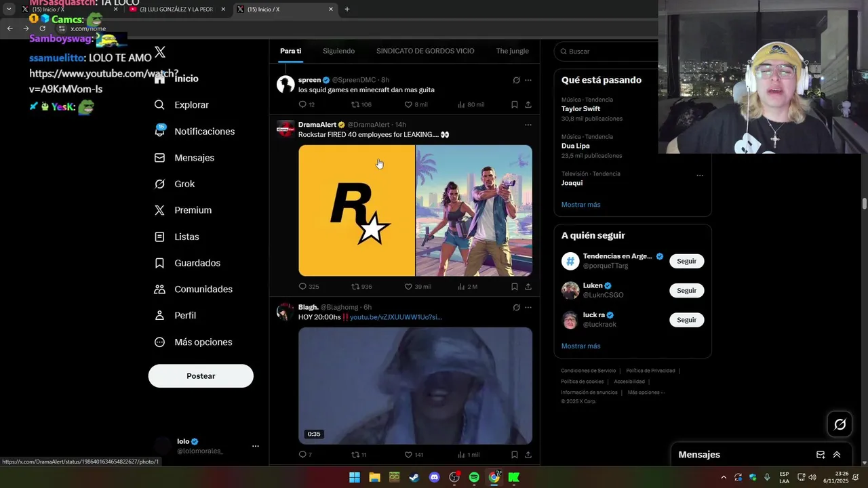
Task: Share spreen's squid games post
Action: [528, 104]
